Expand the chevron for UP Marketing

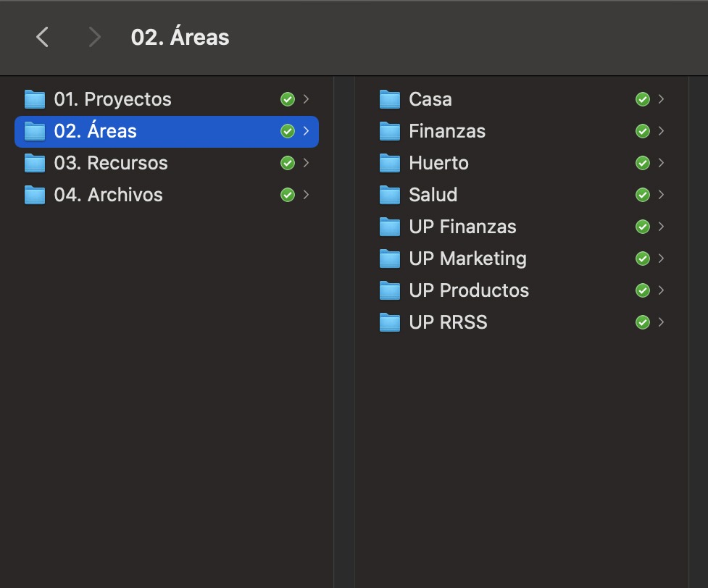click(x=661, y=258)
